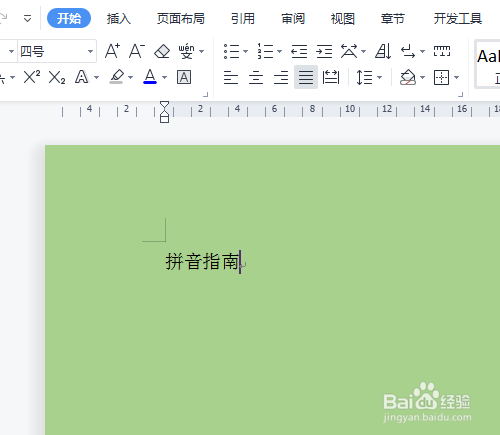Toggle character border icon
This screenshot has width=500, height=435.
184,77
